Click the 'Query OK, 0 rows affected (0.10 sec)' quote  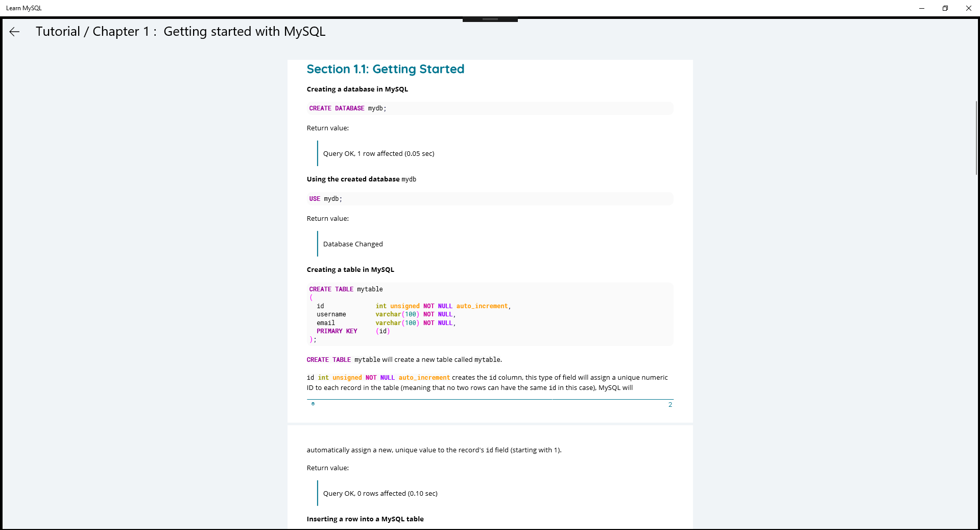coord(380,494)
